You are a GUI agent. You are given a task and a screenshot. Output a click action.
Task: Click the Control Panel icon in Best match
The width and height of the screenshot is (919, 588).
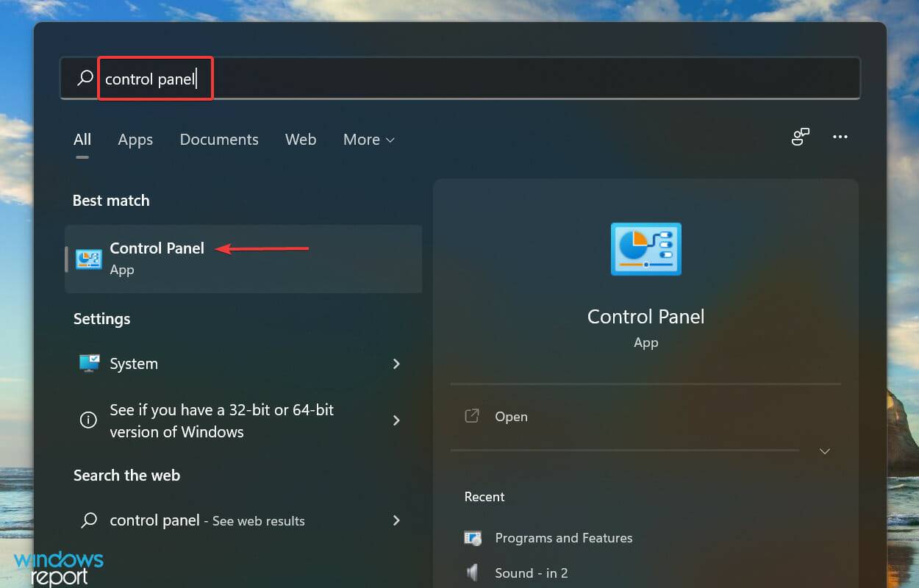[88, 259]
